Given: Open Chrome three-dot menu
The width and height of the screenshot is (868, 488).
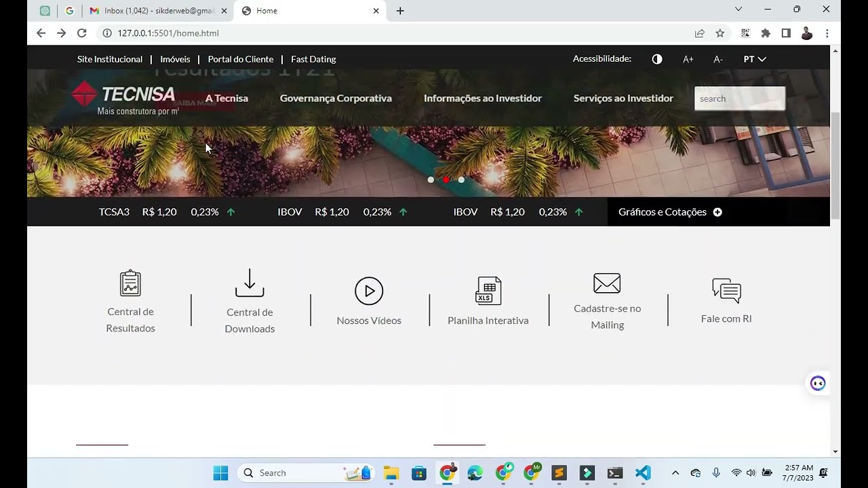Looking at the screenshot, I should coord(827,33).
